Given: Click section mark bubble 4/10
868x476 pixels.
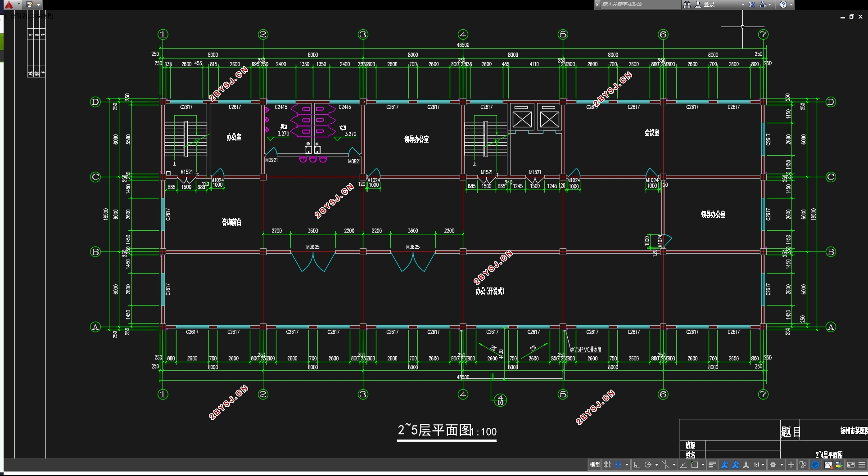Looking at the screenshot, I should point(500,400).
